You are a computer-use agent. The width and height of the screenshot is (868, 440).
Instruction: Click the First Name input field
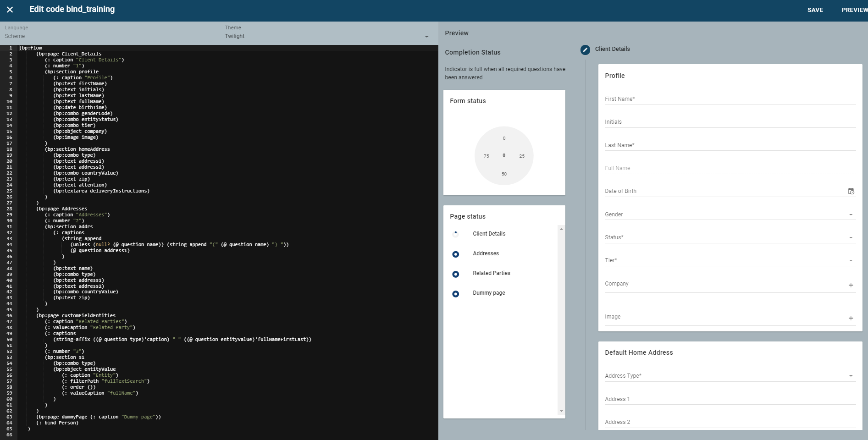(729, 99)
